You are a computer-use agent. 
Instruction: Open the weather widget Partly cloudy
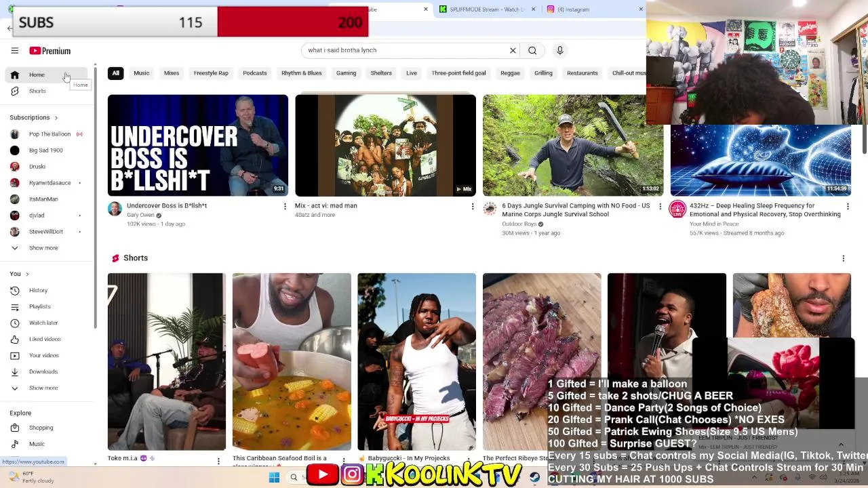click(x=31, y=477)
